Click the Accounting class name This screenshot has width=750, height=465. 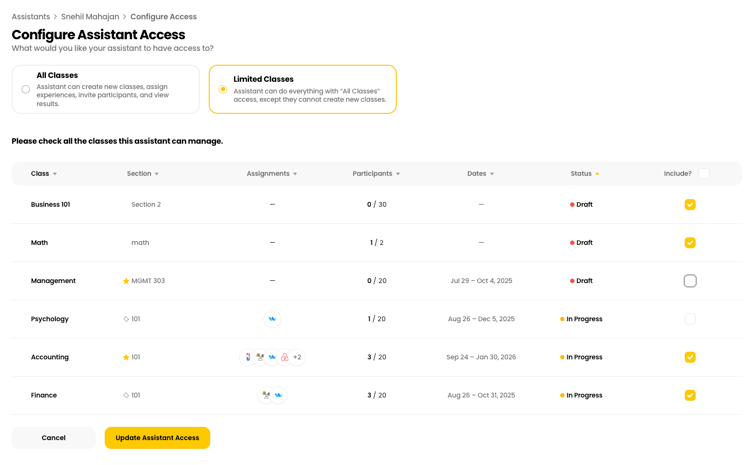pyautogui.click(x=50, y=357)
